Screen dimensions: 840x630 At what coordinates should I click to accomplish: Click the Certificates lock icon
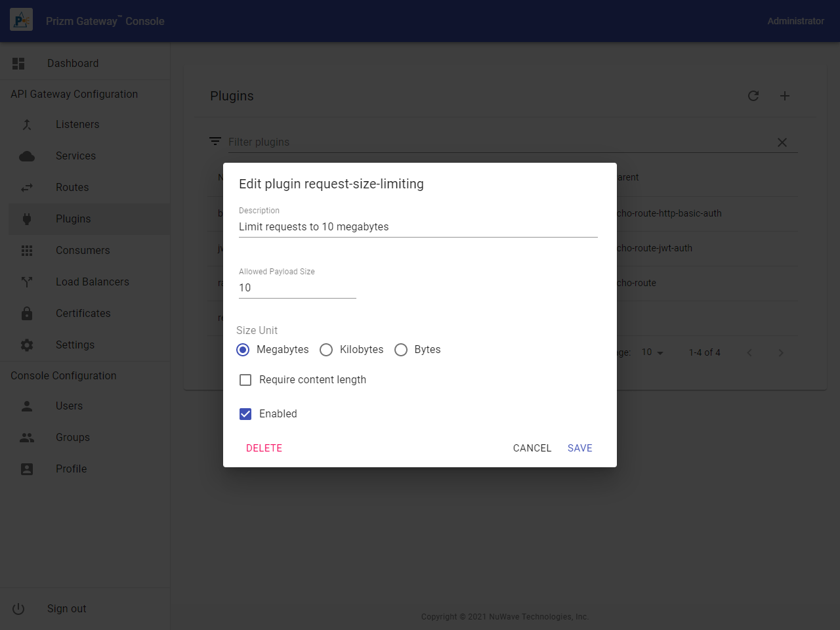[x=27, y=314]
